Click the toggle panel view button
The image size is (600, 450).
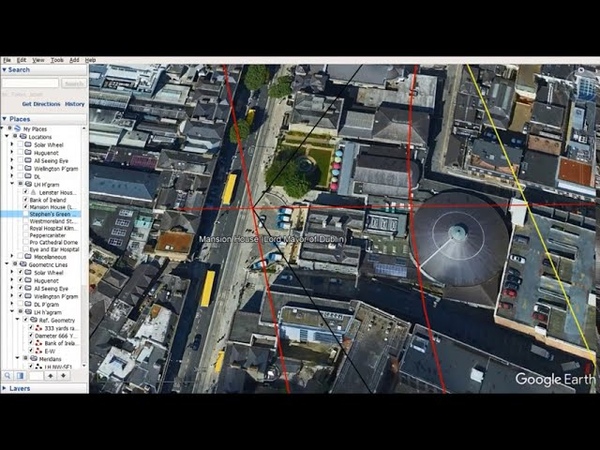20,376
